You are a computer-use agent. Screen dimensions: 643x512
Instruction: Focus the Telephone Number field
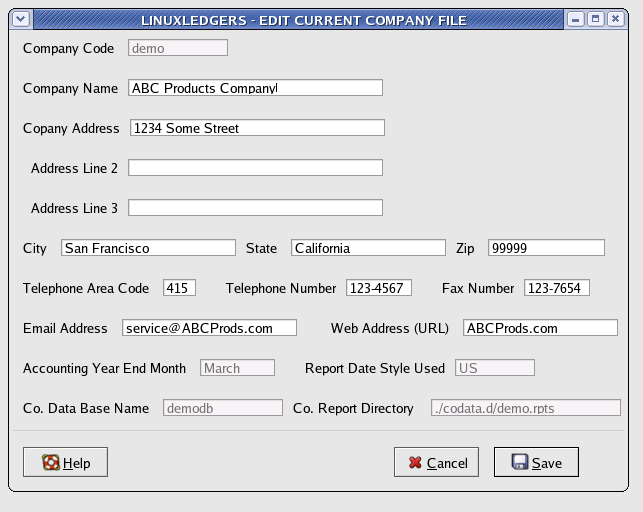coord(378,288)
